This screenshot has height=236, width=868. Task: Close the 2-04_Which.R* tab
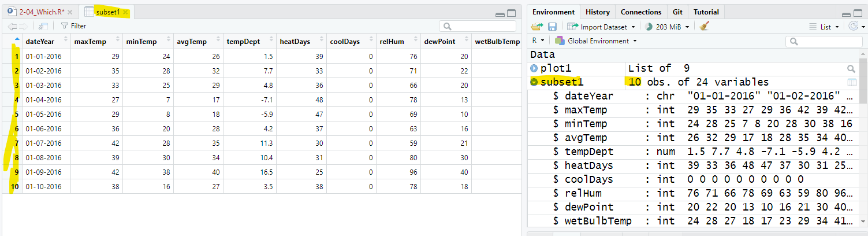70,12
